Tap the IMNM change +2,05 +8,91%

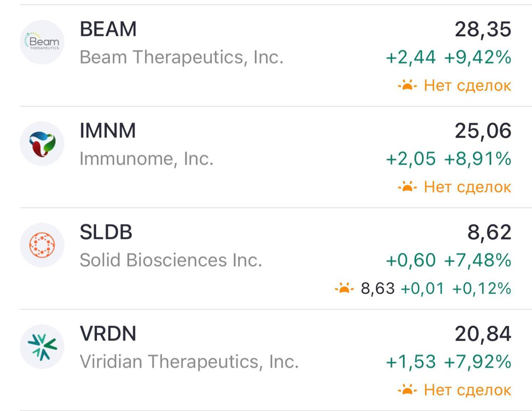coord(448,158)
